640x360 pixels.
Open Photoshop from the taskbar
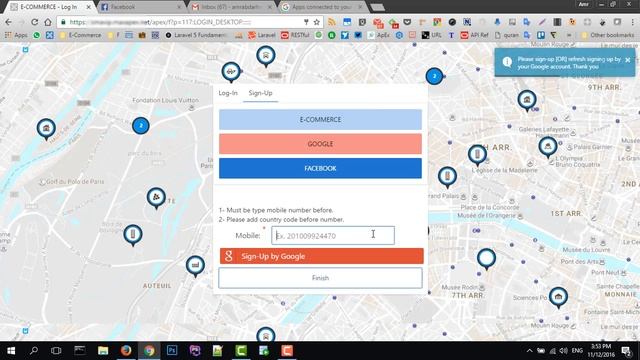point(172,351)
